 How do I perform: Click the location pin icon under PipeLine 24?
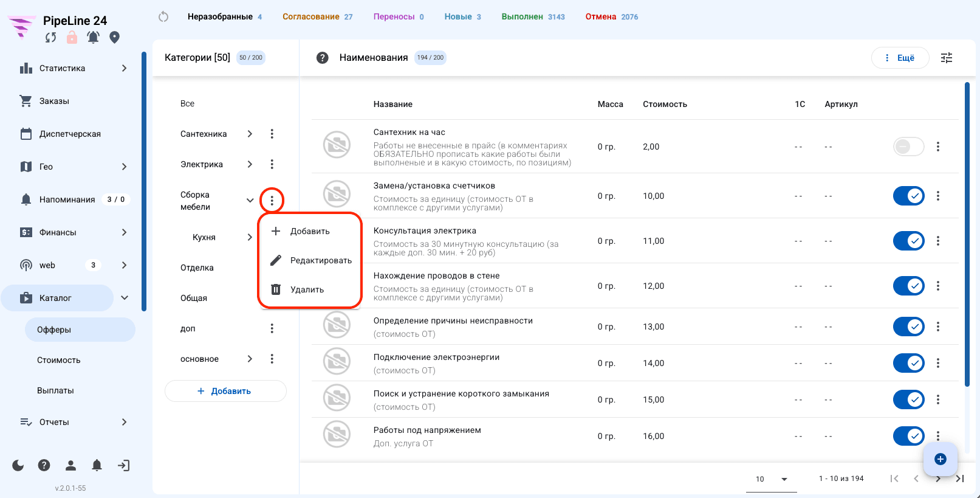tap(114, 38)
